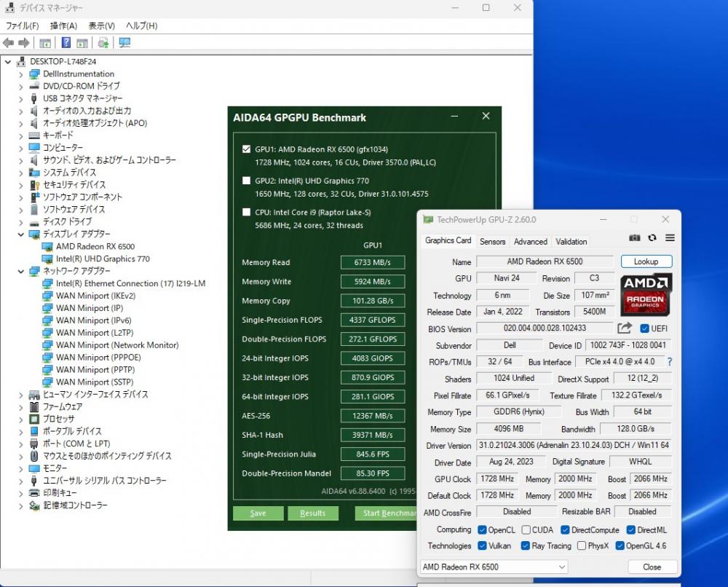This screenshot has height=587, width=728.
Task: Click the scan for hardware changes monitor icon
Action: (x=124, y=43)
